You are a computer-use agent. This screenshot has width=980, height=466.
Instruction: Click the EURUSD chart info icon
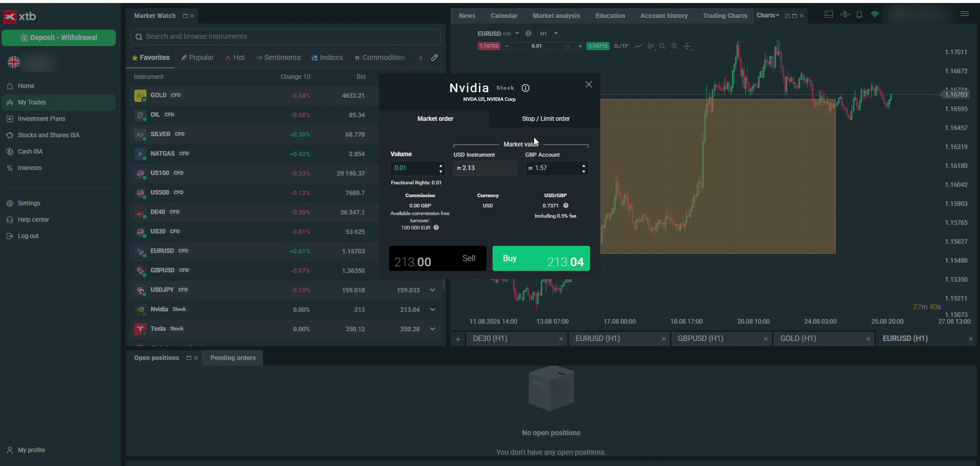pyautogui.click(x=528, y=33)
